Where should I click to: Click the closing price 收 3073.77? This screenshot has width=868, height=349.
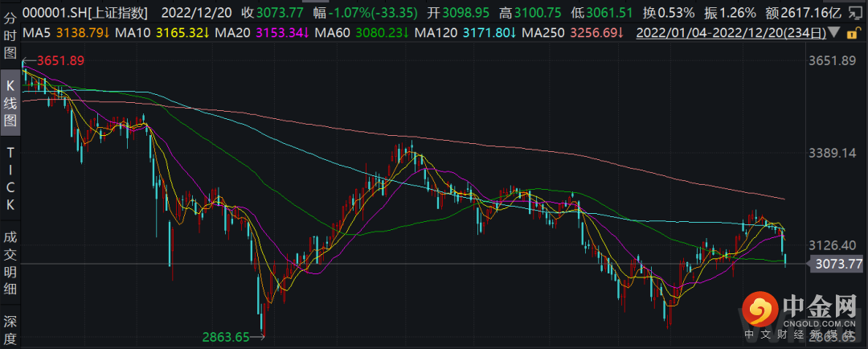point(273,12)
